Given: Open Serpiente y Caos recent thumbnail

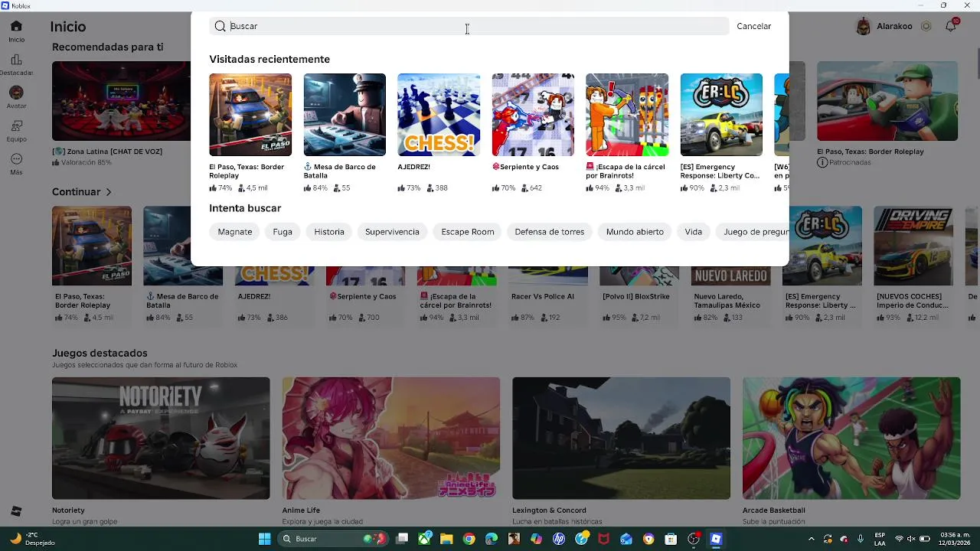Looking at the screenshot, I should [533, 115].
